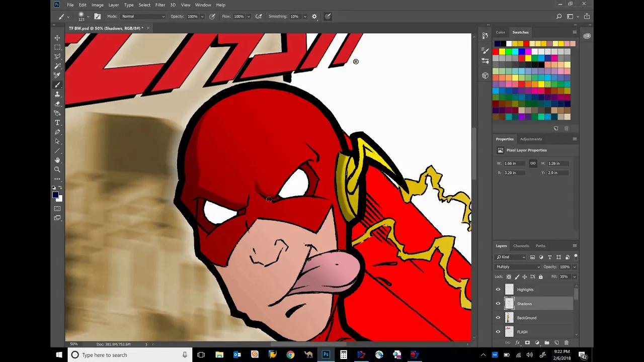
Task: Select the Magic Wand tool
Action: (57, 66)
